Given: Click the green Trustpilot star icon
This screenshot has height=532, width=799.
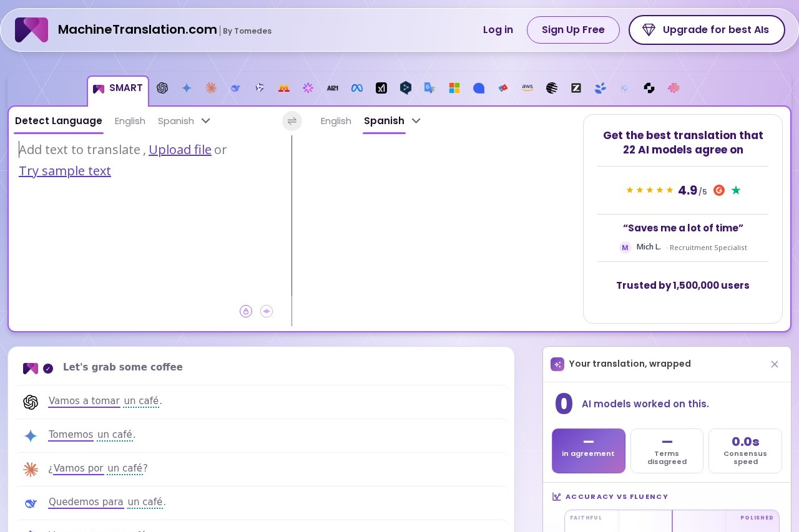Looking at the screenshot, I should (x=736, y=190).
